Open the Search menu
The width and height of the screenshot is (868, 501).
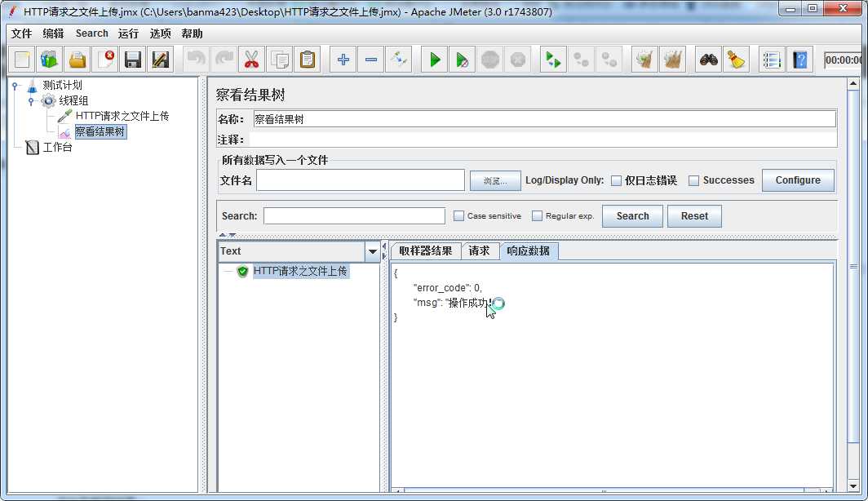pyautogui.click(x=92, y=33)
